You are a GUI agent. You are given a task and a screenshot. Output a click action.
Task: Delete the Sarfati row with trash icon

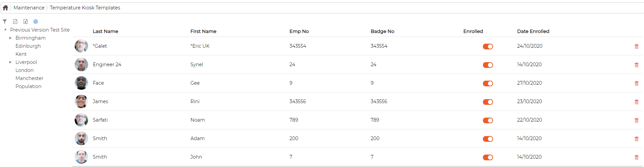(x=636, y=120)
